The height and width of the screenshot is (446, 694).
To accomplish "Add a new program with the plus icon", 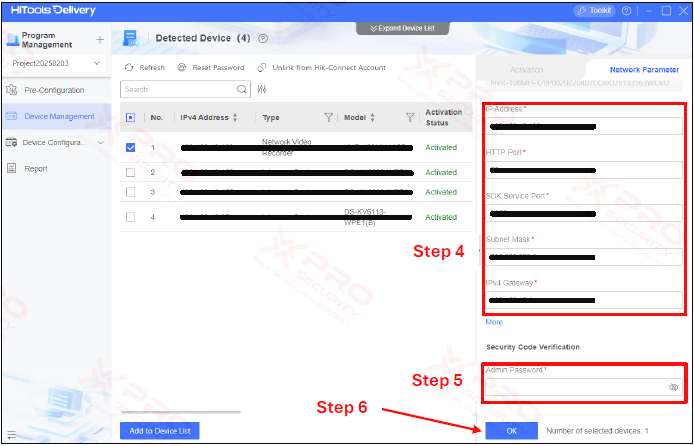I will (x=100, y=40).
